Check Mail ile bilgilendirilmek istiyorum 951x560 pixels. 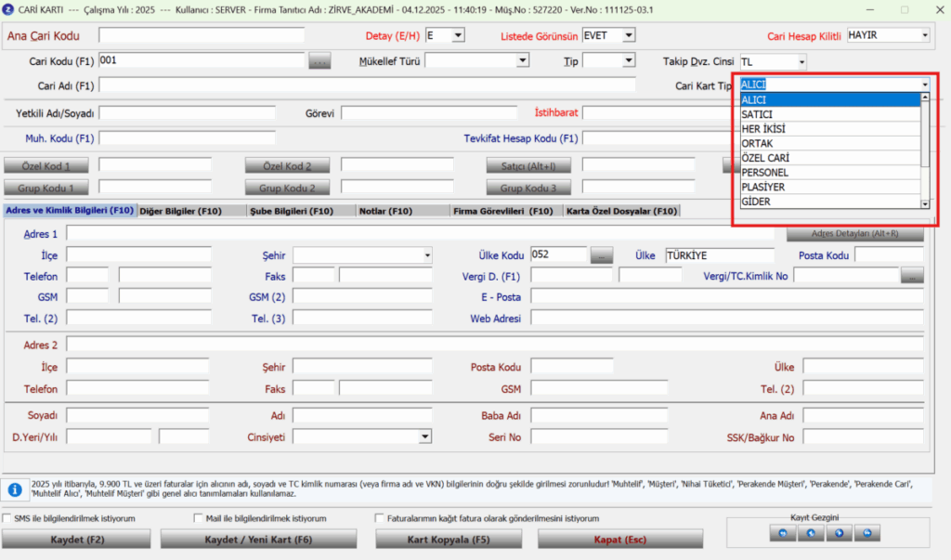pos(198,518)
